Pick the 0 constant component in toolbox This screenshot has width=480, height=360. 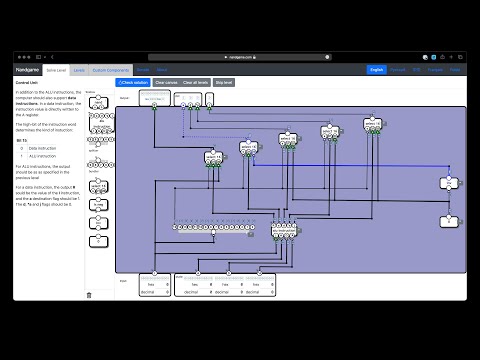[98, 241]
